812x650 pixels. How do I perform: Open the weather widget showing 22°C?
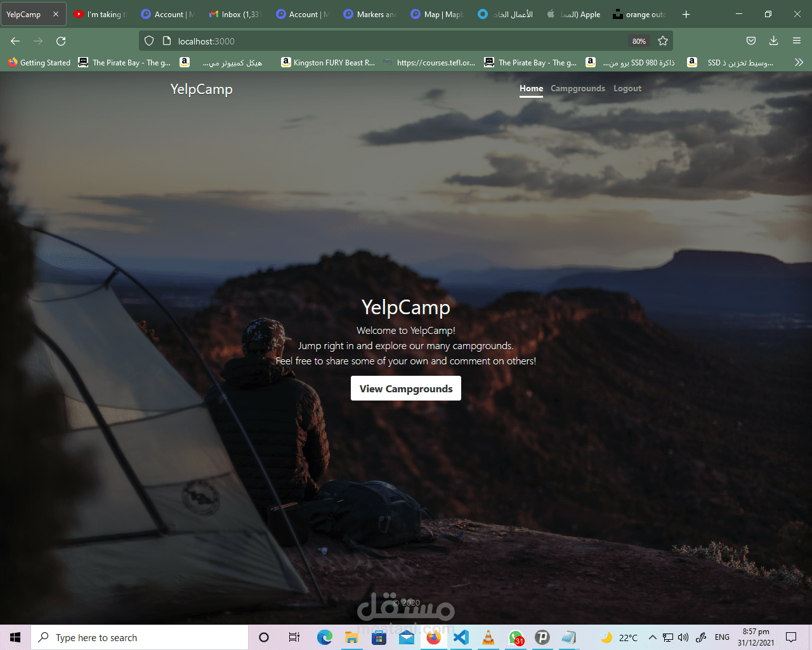click(619, 637)
